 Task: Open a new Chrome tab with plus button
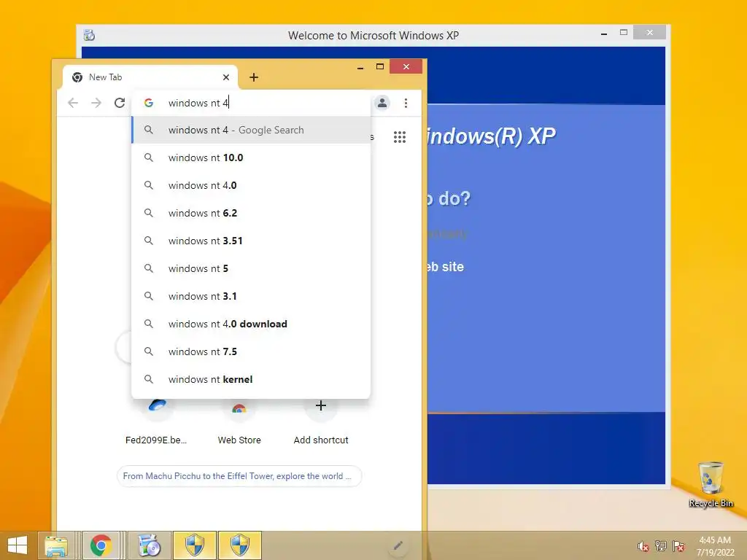point(254,77)
